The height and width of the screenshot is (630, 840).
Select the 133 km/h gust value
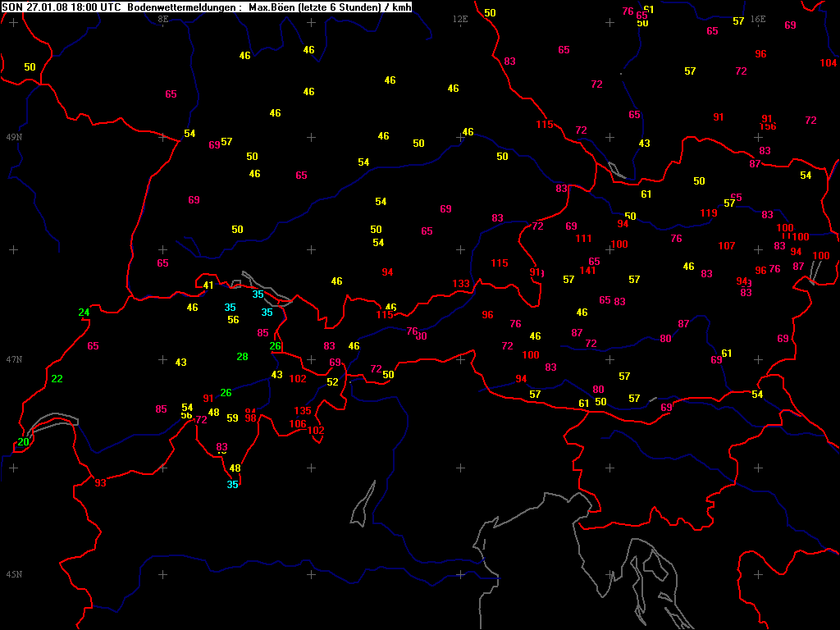(461, 284)
